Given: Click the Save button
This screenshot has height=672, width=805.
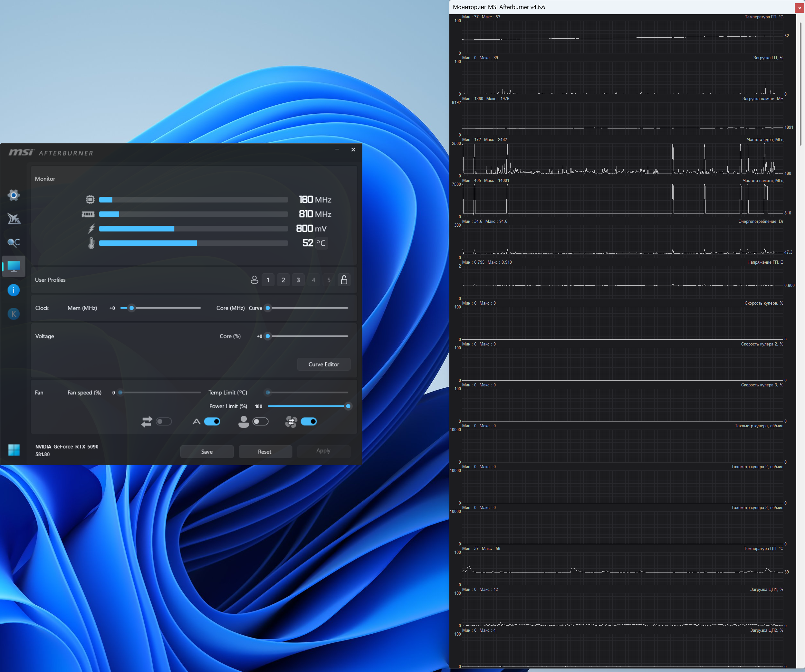Looking at the screenshot, I should tap(206, 452).
